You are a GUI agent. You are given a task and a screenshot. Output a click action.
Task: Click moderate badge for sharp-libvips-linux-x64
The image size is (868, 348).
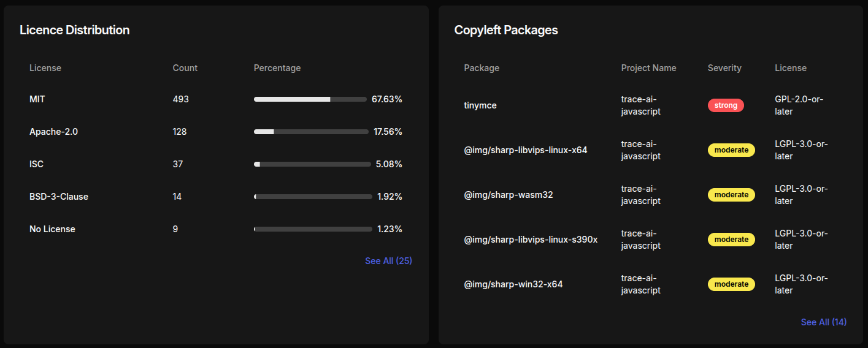tap(731, 150)
